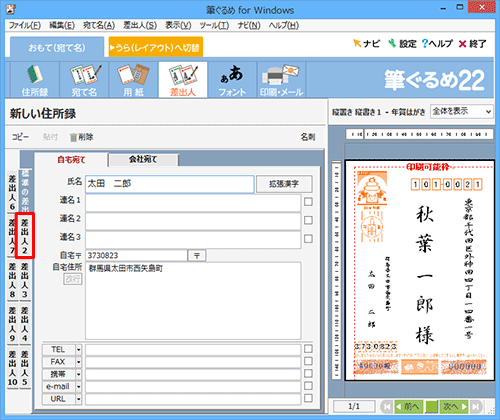Image resolution: width=500 pixels, height=420 pixels.
Task: Open the 編集(E) menu
Action: pos(62,25)
